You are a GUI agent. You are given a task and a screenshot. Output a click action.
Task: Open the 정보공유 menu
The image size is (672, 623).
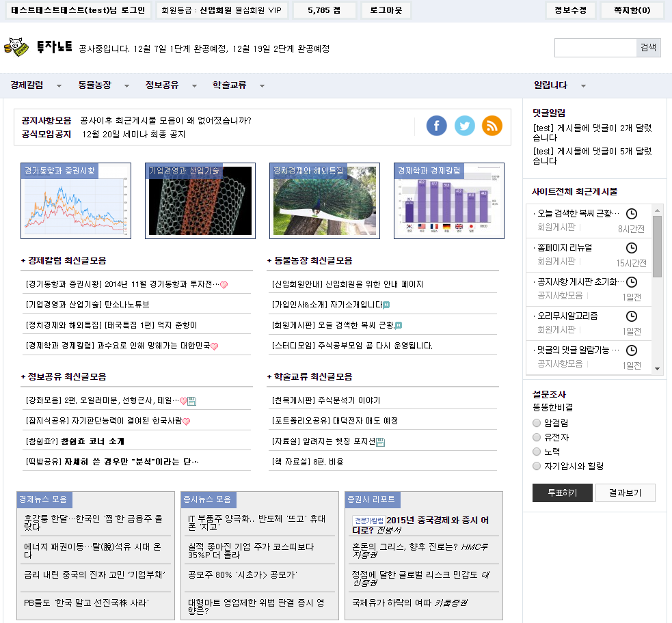[162, 85]
